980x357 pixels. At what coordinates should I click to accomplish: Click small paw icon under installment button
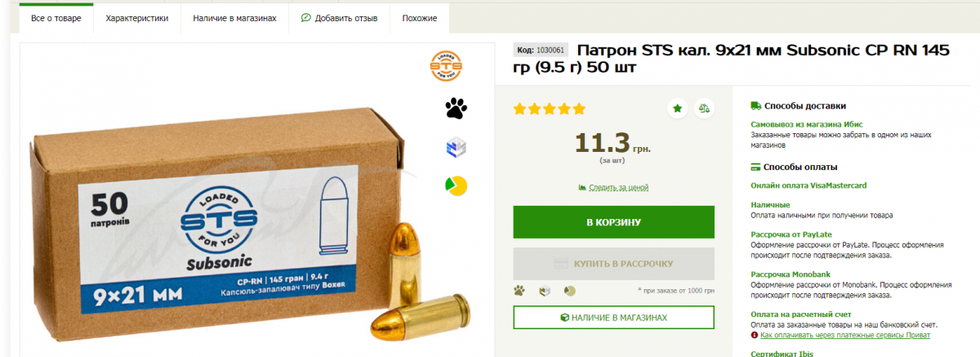tap(519, 291)
